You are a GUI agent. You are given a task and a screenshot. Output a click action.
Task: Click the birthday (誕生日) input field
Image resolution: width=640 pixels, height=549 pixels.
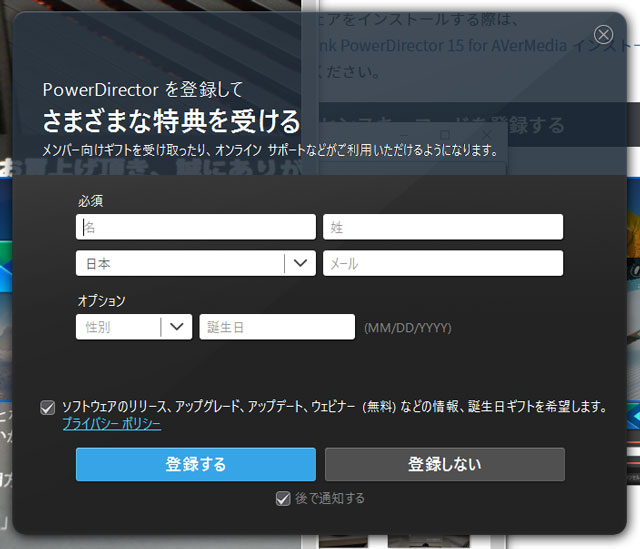pyautogui.click(x=277, y=327)
